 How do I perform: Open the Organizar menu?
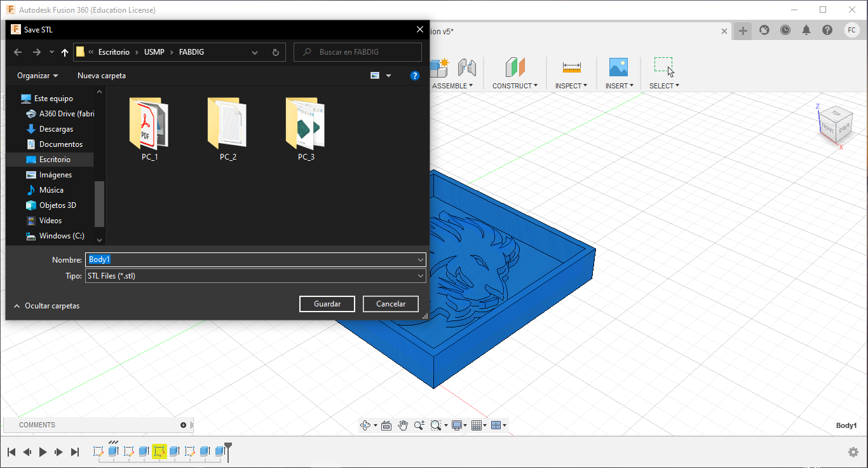click(x=37, y=76)
